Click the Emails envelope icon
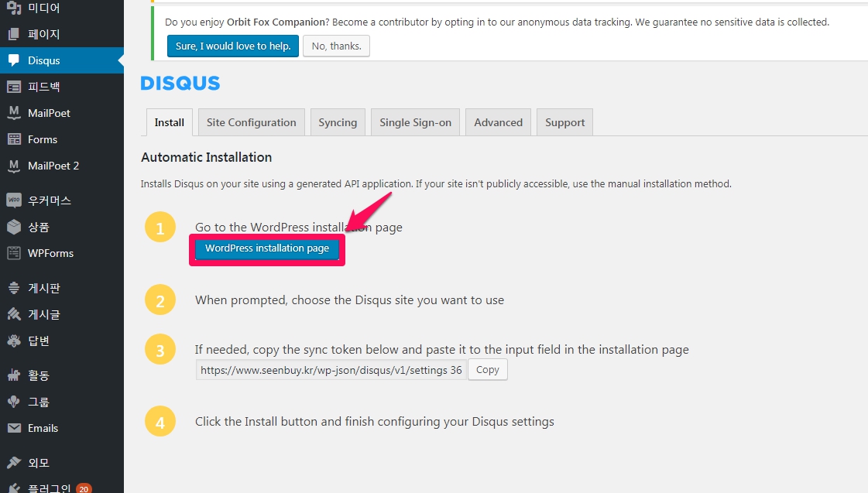Screen dimensions: 868x493 [14, 428]
